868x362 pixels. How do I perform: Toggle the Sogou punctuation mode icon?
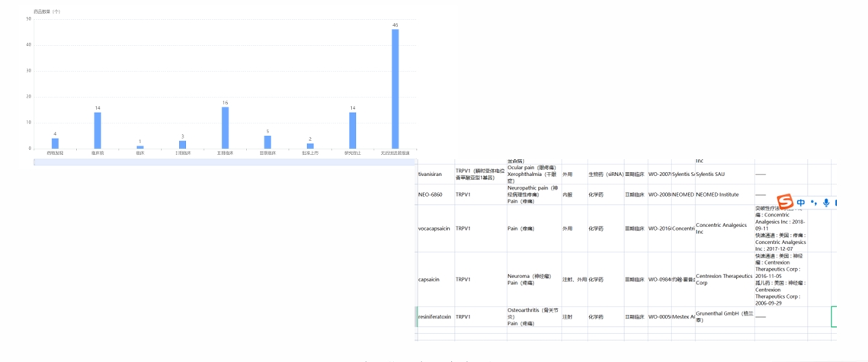[x=813, y=203]
